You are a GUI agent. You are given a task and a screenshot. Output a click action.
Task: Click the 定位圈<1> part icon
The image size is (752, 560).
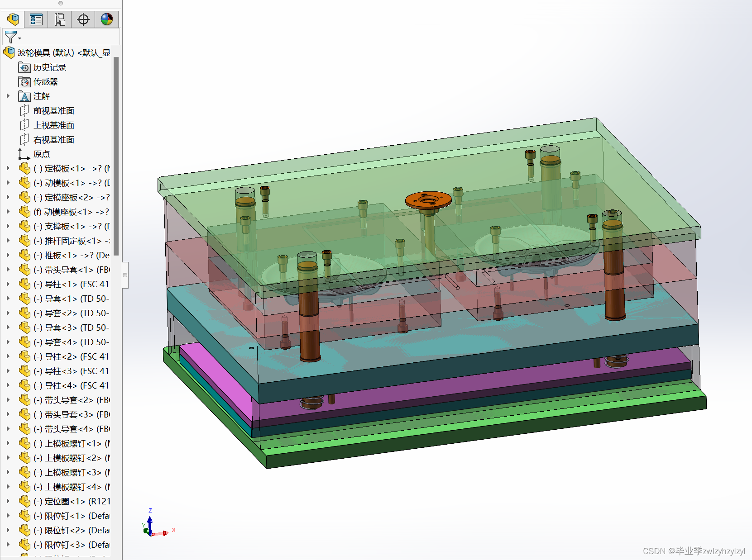point(24,502)
